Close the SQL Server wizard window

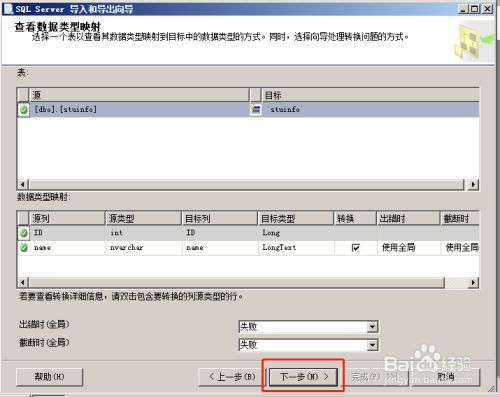click(x=487, y=8)
